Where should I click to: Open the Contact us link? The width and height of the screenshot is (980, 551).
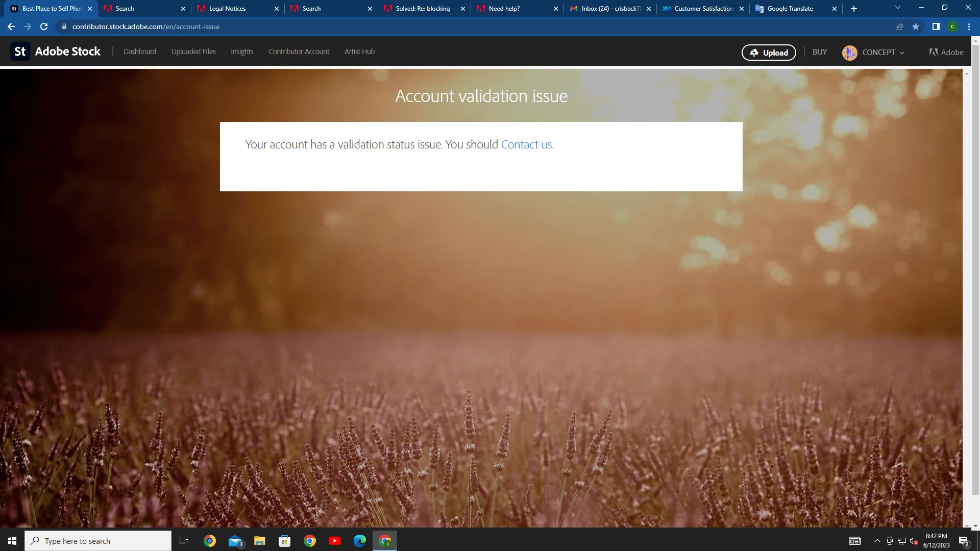[x=526, y=144]
